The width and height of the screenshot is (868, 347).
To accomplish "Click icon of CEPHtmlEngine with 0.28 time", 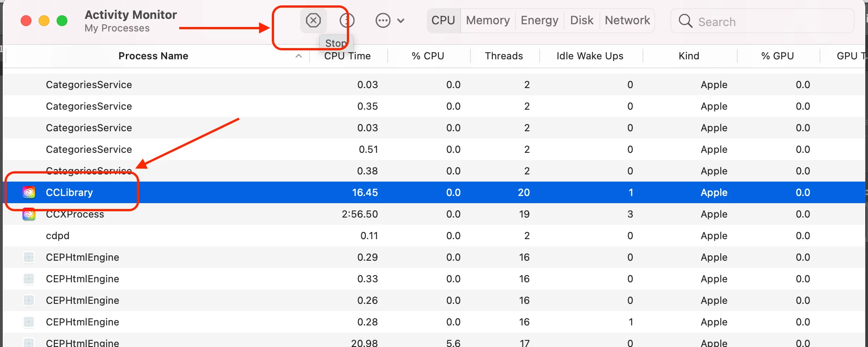I will coord(29,322).
